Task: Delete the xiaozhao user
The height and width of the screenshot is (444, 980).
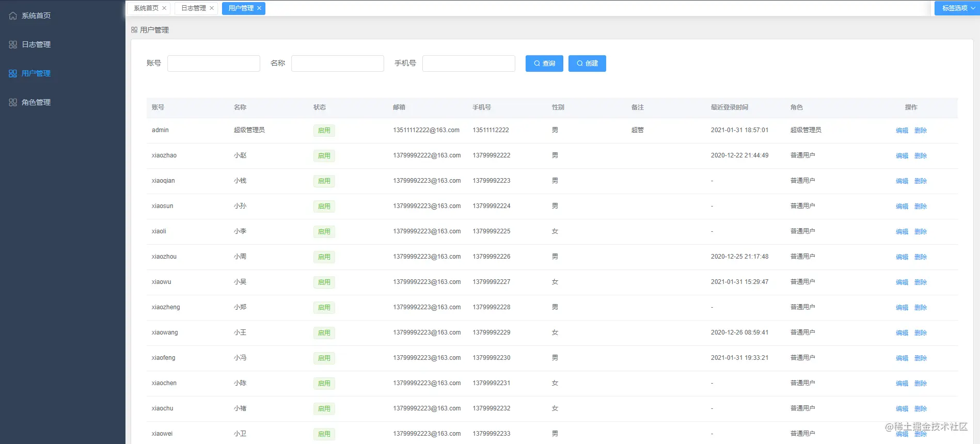Action: 921,156
